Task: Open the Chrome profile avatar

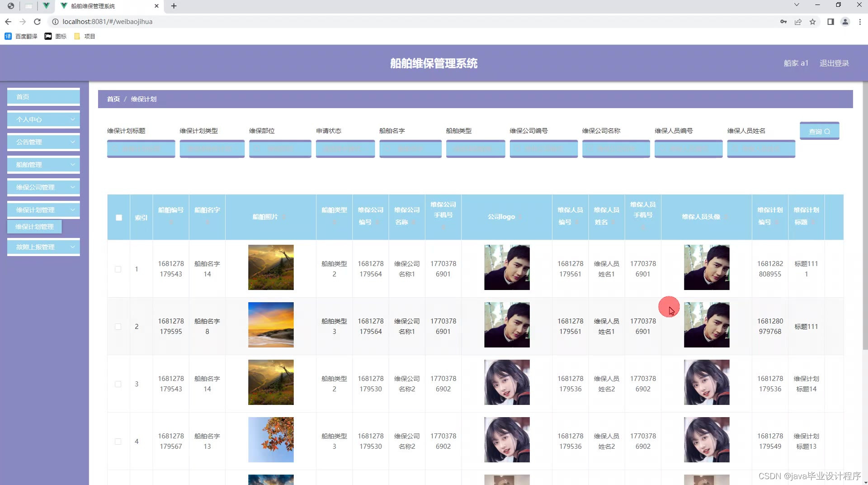Action: click(x=845, y=22)
